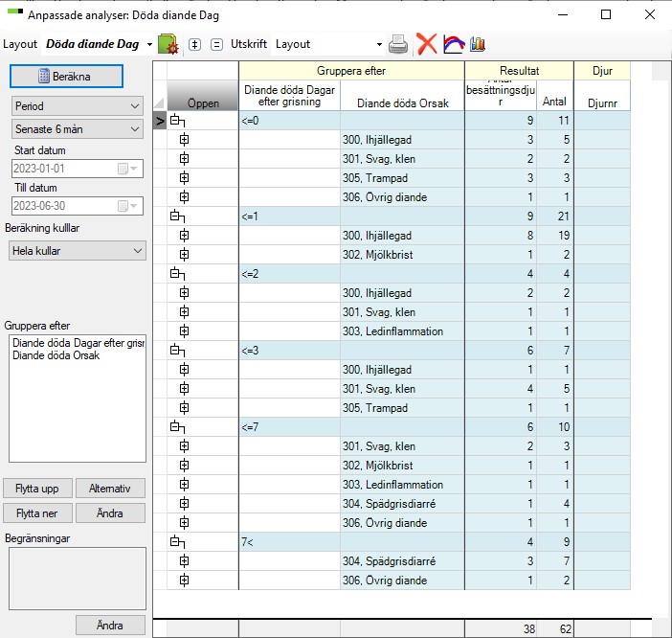Click the Alternativ button
The width and height of the screenshot is (672, 638).
[x=110, y=489]
